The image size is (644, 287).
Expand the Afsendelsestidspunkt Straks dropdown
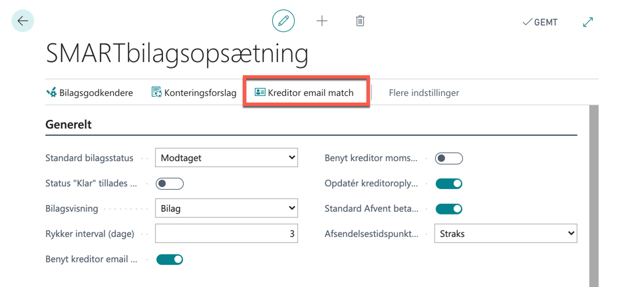tap(506, 234)
